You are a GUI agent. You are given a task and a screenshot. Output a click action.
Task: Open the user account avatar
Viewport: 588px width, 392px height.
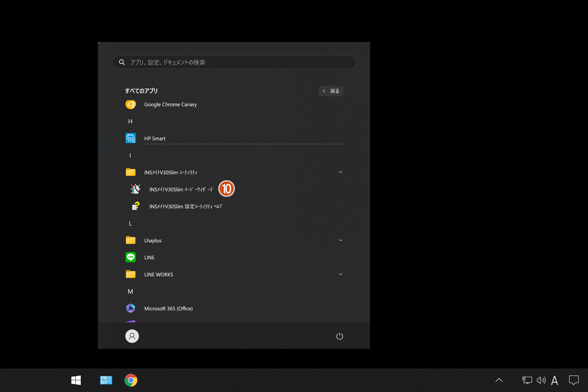click(132, 336)
